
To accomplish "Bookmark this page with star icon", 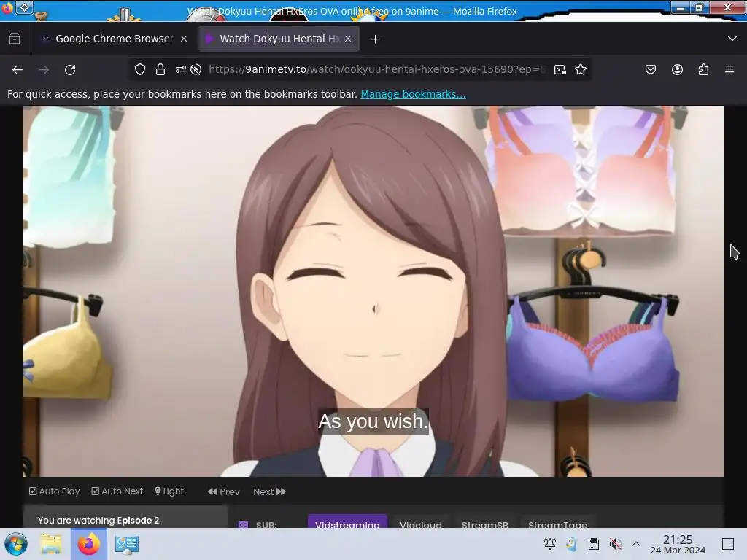I will click(580, 70).
